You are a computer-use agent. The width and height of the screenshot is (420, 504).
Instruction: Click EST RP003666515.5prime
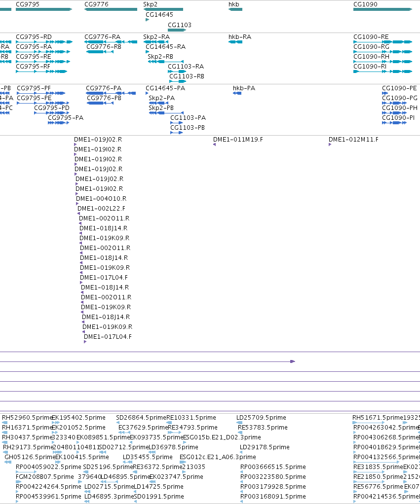point(273,468)
